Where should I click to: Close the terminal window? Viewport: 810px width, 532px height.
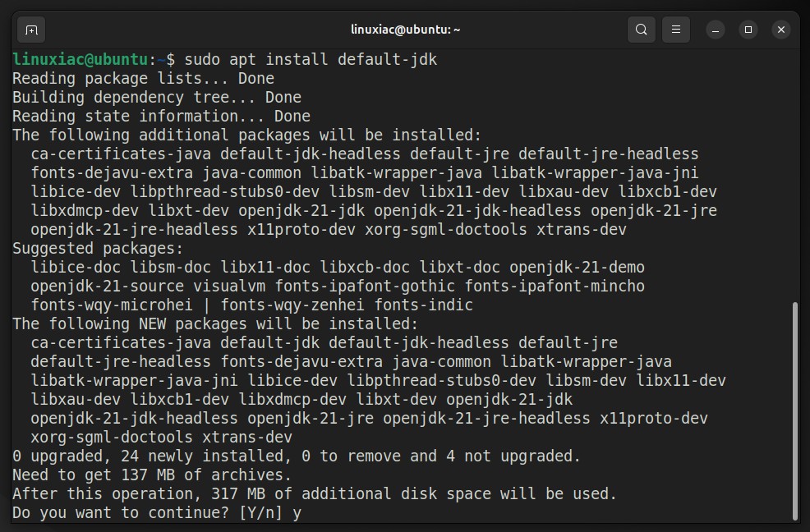point(781,30)
